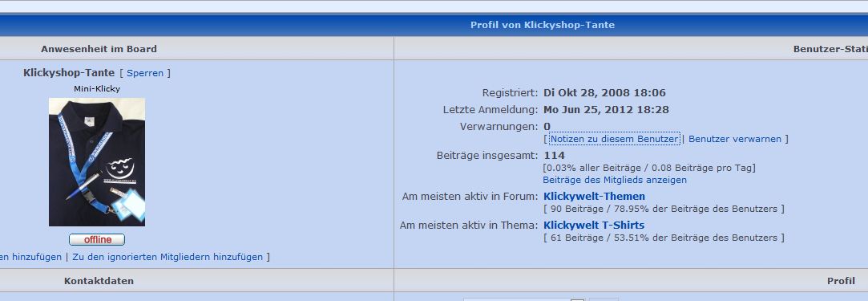Open the partially visible dropdown below Profil
The height and width of the screenshot is (301, 868).
523,299
